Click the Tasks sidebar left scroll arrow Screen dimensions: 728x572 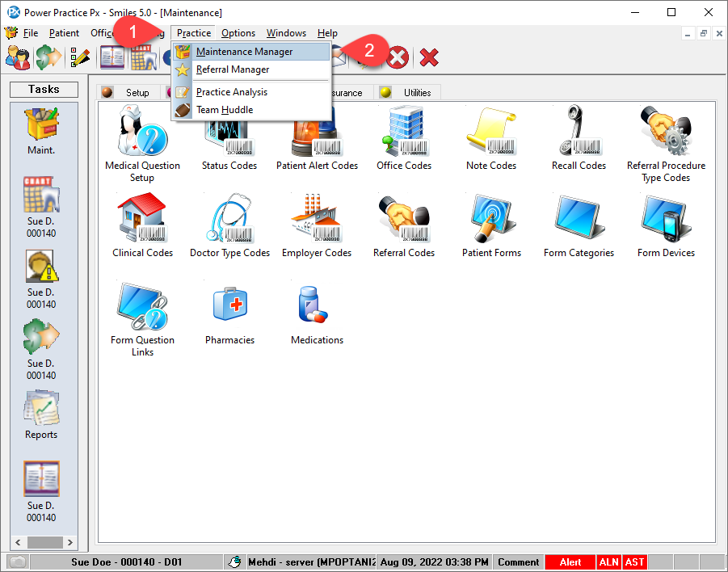pos(18,542)
